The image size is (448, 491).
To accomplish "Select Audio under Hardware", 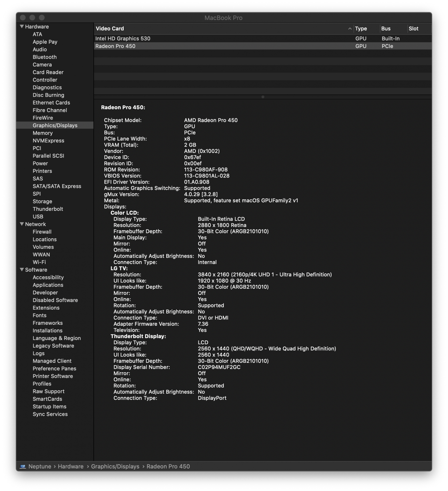I will (x=40, y=49).
